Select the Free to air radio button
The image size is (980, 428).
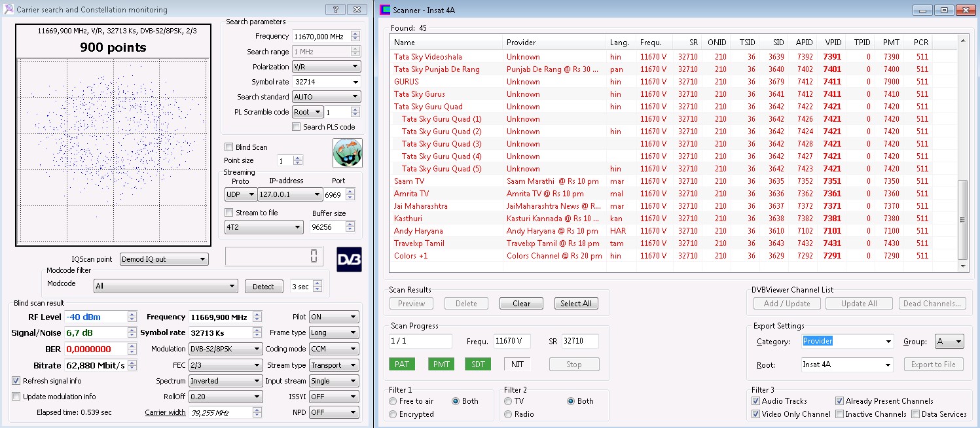[x=393, y=401]
